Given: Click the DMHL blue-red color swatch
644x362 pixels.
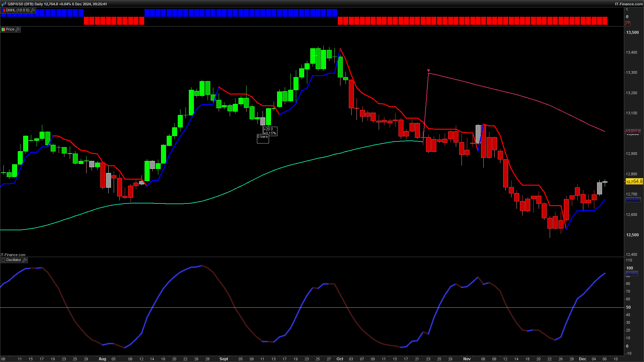Looking at the screenshot, I should pyautogui.click(x=3, y=10).
